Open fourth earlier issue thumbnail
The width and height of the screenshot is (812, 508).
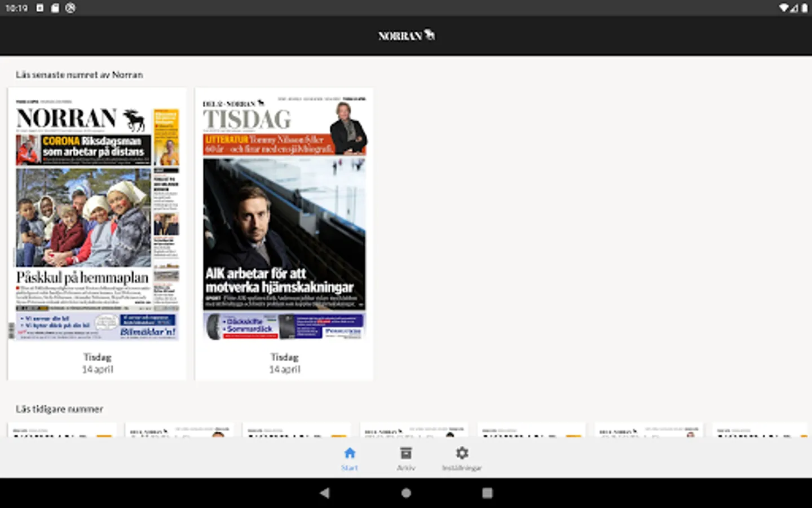click(414, 430)
